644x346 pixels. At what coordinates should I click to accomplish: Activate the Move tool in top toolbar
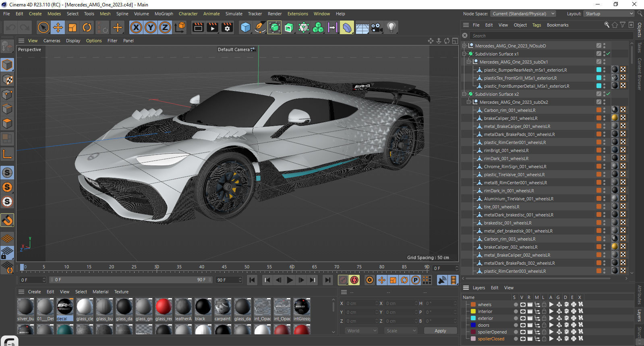(58, 27)
